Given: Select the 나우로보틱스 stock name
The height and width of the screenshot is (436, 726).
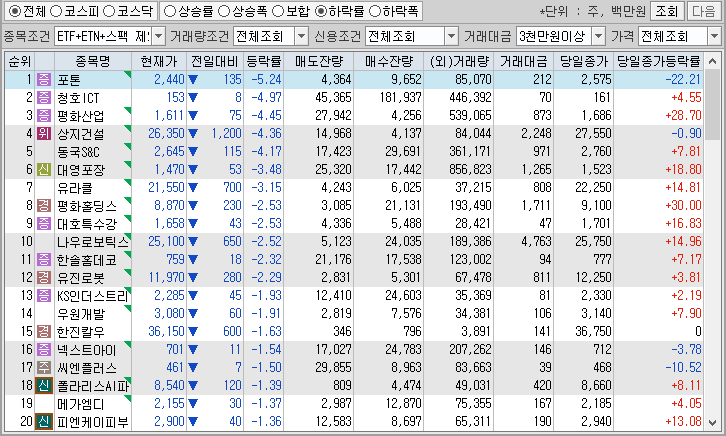Looking at the screenshot, I should point(93,242).
